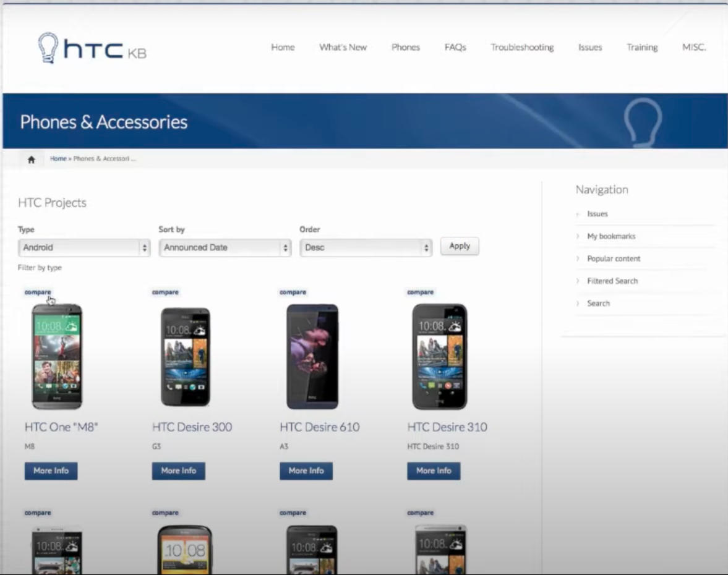The image size is (728, 575).
Task: Click the Home breadcrumb link
Action: (x=58, y=159)
